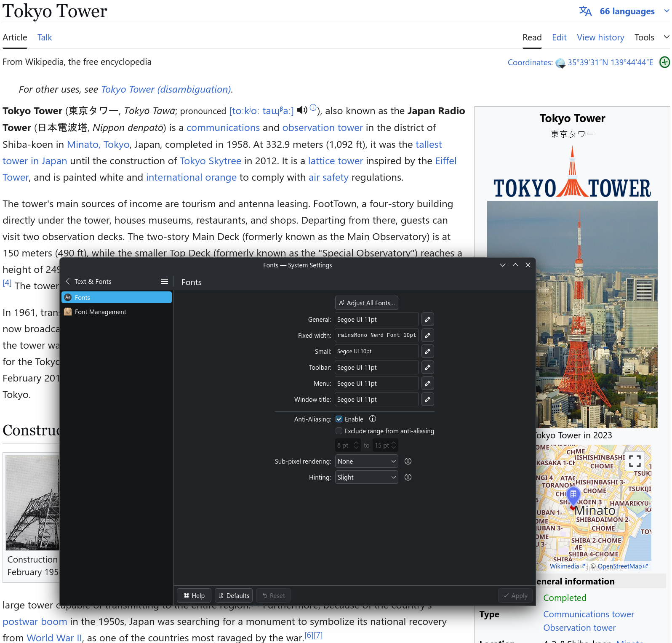Click the Small font field
The image size is (672, 643).
coord(377,351)
